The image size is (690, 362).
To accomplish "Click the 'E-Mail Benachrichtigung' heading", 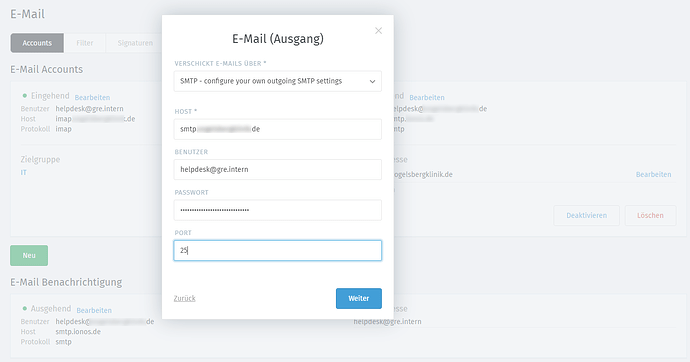I will 66,282.
